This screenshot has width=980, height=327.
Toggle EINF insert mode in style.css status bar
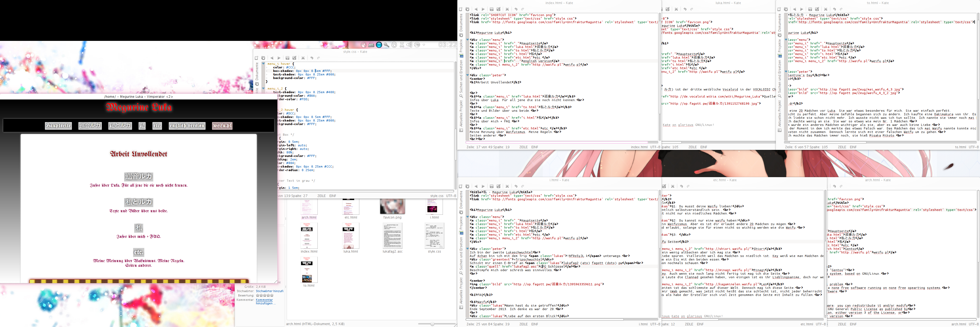(333, 196)
